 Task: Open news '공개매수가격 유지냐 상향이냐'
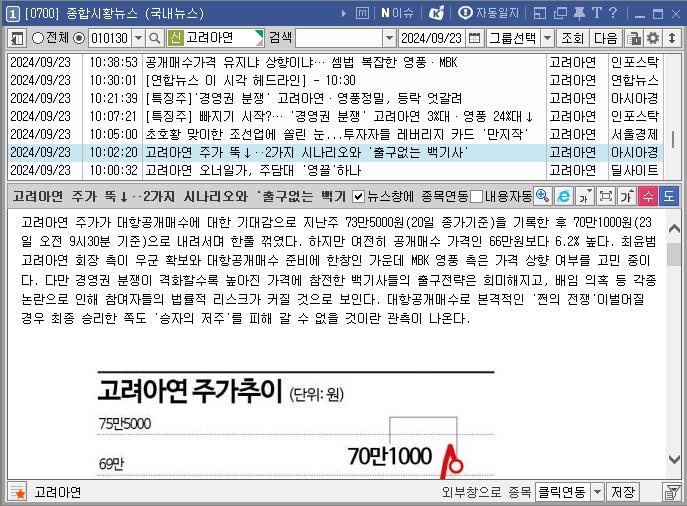(x=301, y=62)
